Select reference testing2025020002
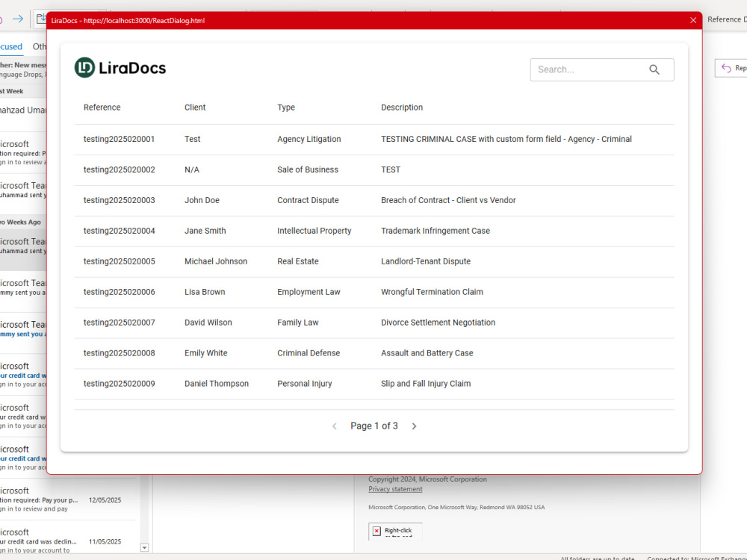The width and height of the screenshot is (747, 560). click(x=119, y=169)
